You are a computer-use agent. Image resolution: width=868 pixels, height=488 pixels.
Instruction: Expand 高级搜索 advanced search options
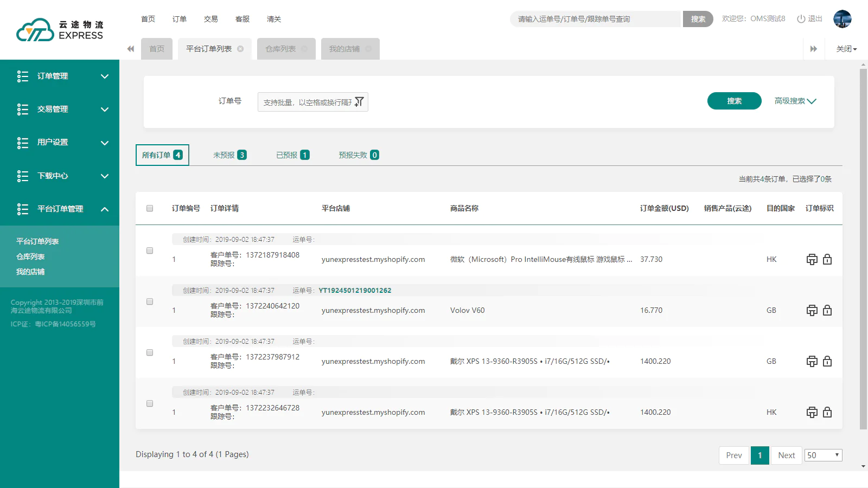[x=795, y=101]
